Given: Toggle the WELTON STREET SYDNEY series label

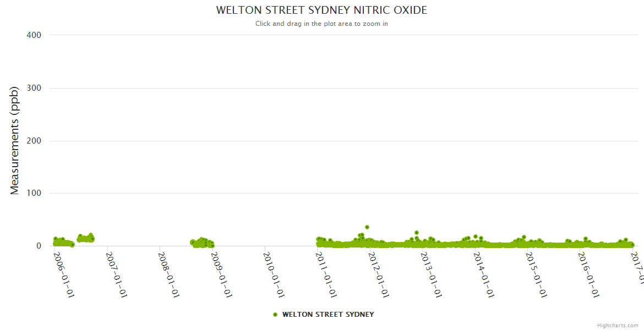Looking at the screenshot, I should 328,315.
